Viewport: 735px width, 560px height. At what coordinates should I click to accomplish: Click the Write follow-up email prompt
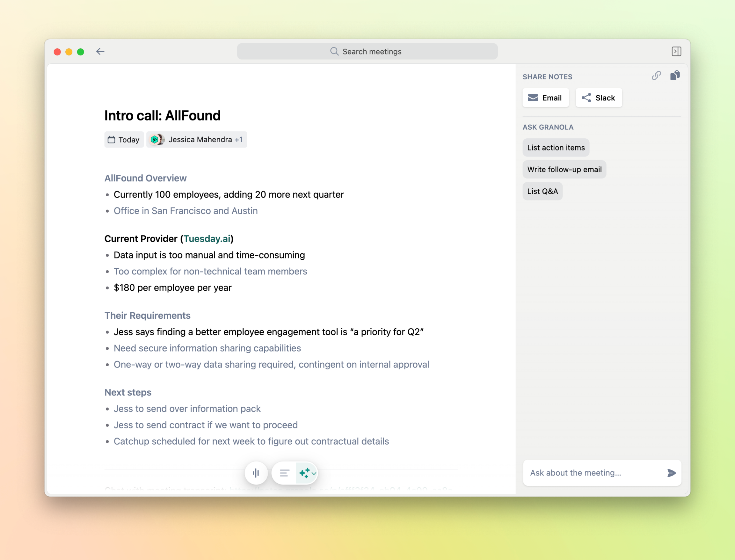pyautogui.click(x=564, y=169)
